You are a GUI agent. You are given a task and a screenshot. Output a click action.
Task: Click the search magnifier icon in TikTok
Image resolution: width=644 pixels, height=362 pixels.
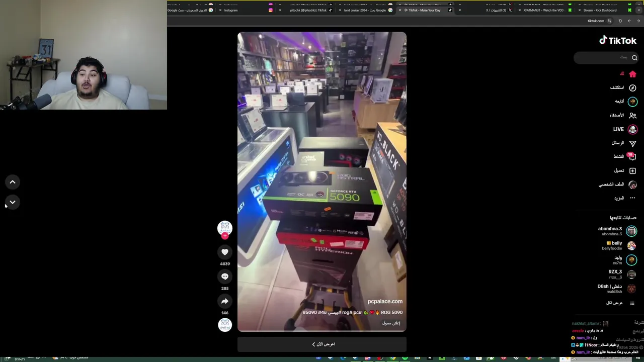pos(634,58)
